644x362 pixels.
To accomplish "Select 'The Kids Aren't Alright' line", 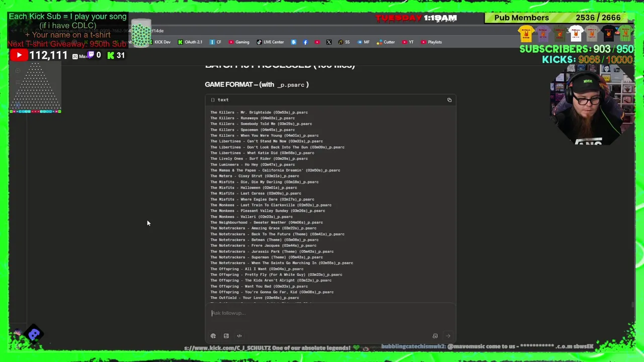I will [x=271, y=281].
